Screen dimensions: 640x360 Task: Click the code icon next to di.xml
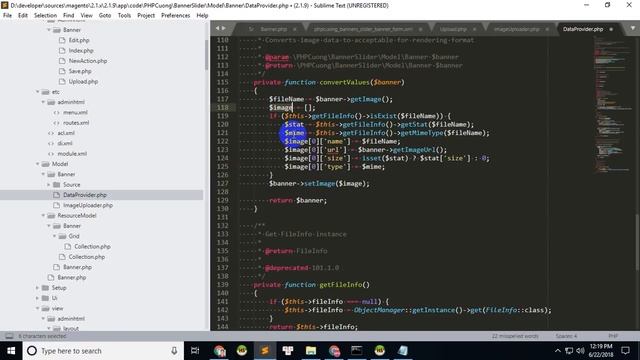click(51, 143)
